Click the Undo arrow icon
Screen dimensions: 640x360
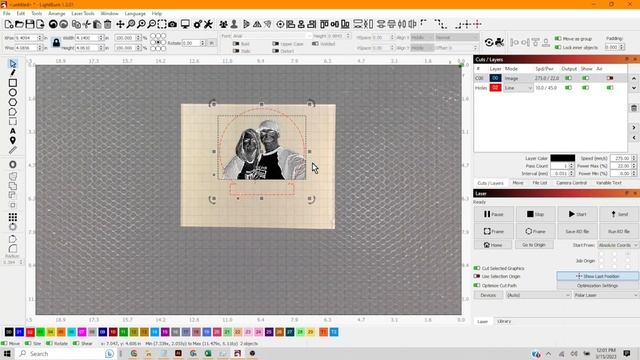click(53, 24)
